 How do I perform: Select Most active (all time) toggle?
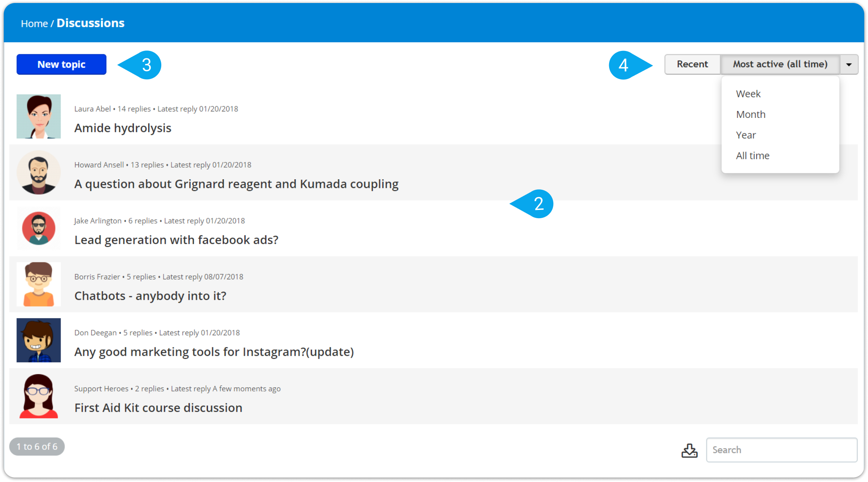[780, 64]
